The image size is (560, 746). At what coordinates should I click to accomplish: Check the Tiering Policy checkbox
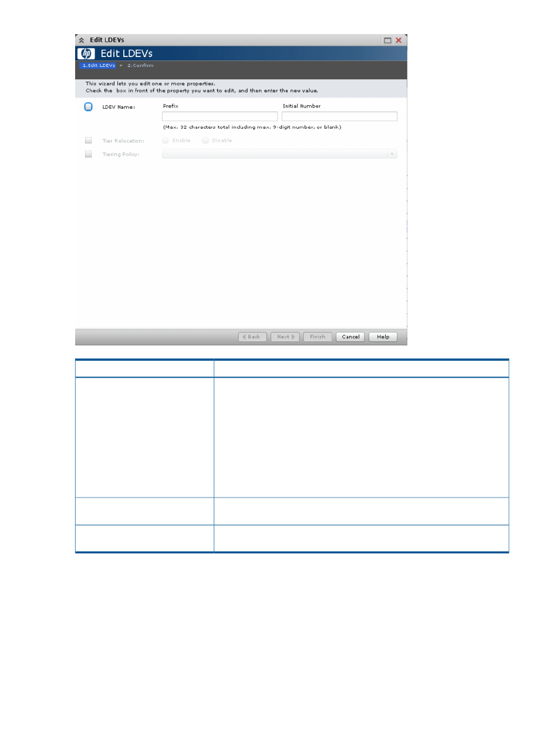coord(88,154)
